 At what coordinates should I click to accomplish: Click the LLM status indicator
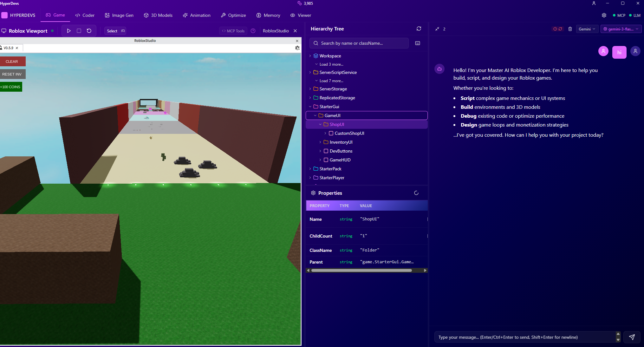635,15
